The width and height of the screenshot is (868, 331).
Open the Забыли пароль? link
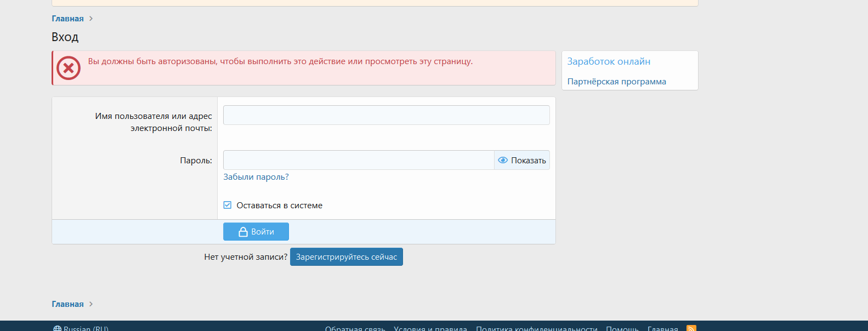click(256, 177)
